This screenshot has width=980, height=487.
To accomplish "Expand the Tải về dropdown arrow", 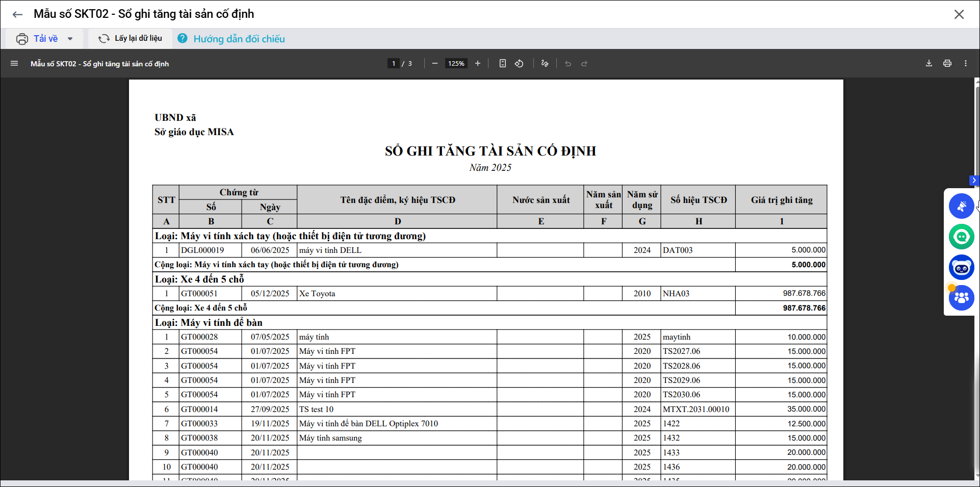I will click(70, 39).
